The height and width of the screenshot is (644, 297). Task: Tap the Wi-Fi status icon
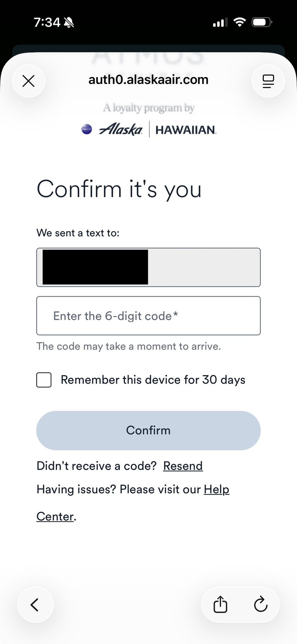click(x=240, y=22)
